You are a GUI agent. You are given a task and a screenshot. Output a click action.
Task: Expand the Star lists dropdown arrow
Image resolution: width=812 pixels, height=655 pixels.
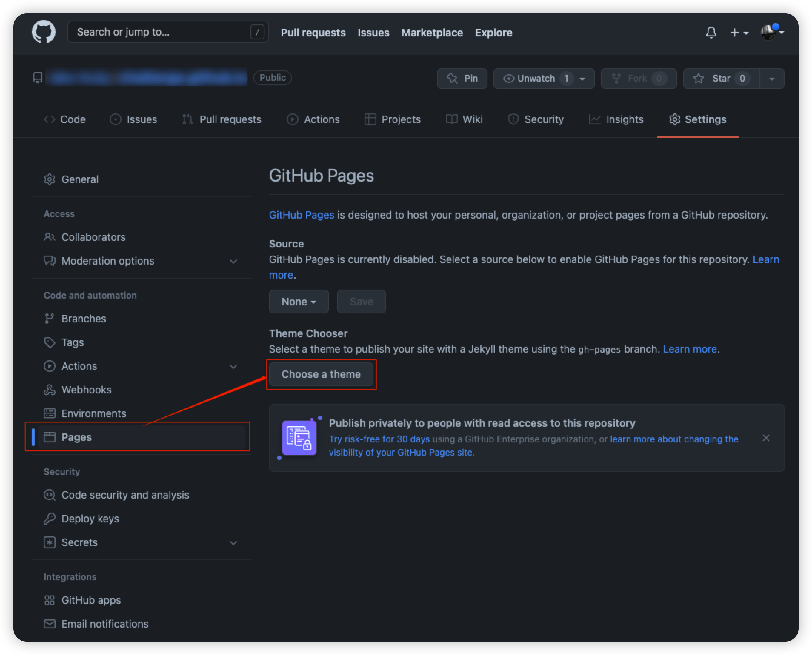pyautogui.click(x=772, y=79)
